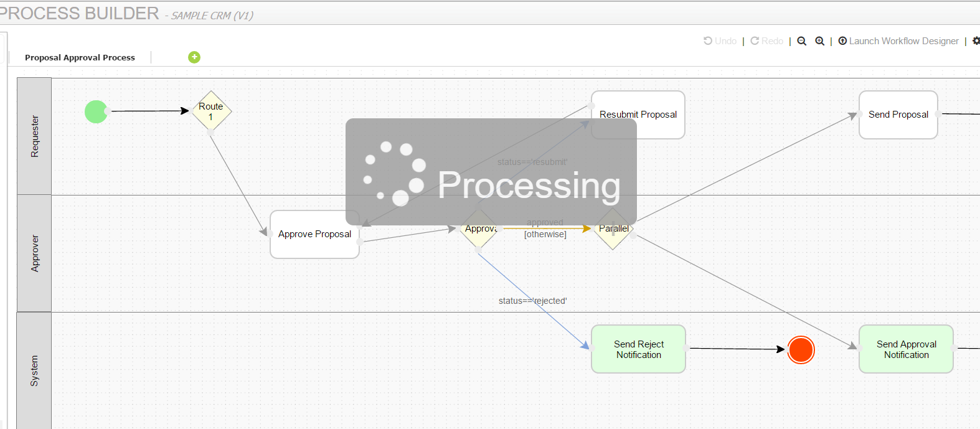Select the green start event circle
The width and height of the screenshot is (980, 429).
coord(96,112)
